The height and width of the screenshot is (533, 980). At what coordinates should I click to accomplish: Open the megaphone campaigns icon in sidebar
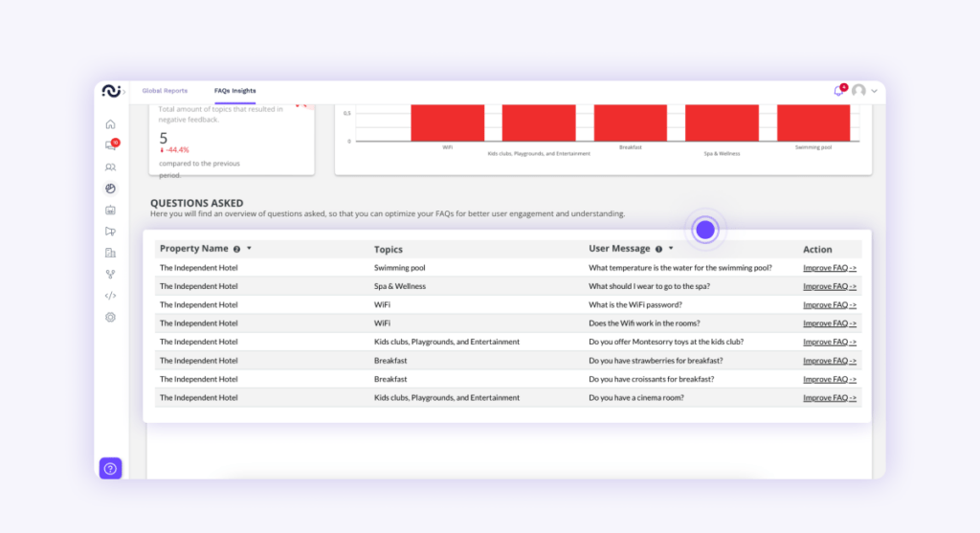[x=110, y=232]
